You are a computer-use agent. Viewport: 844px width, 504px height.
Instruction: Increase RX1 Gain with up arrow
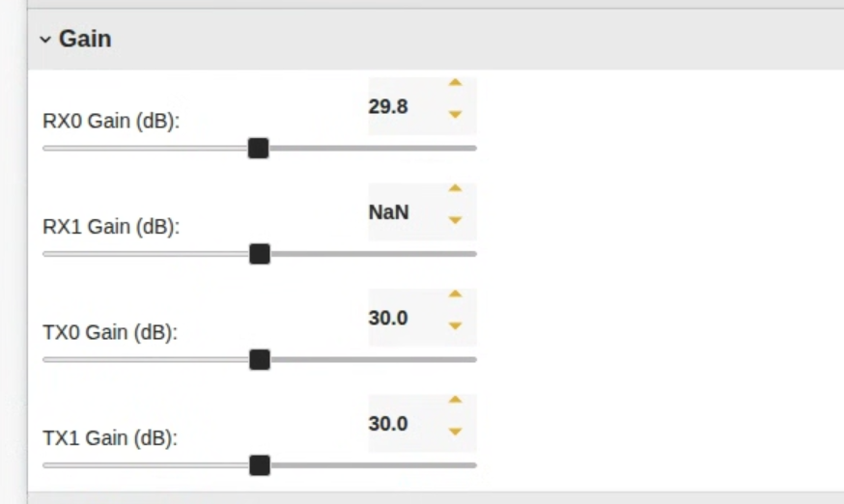pyautogui.click(x=456, y=188)
